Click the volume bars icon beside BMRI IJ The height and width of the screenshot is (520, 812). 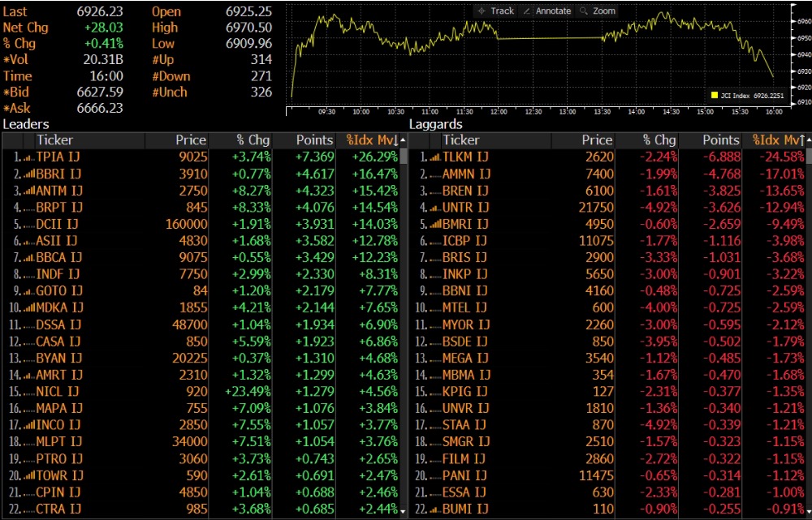point(435,225)
